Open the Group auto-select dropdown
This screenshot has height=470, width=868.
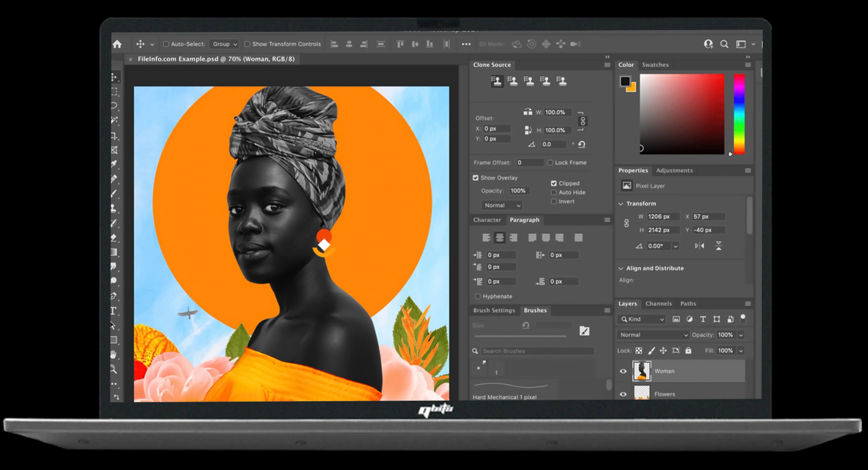(x=224, y=44)
